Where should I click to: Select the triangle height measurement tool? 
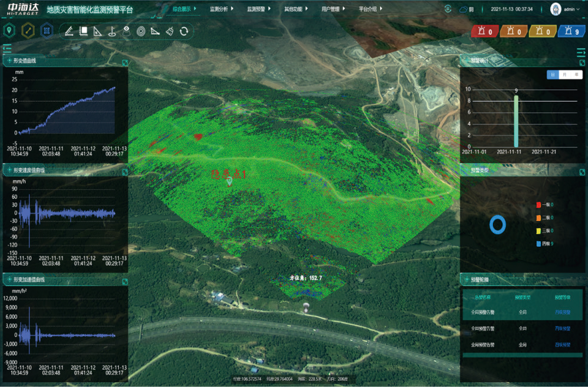(97, 31)
